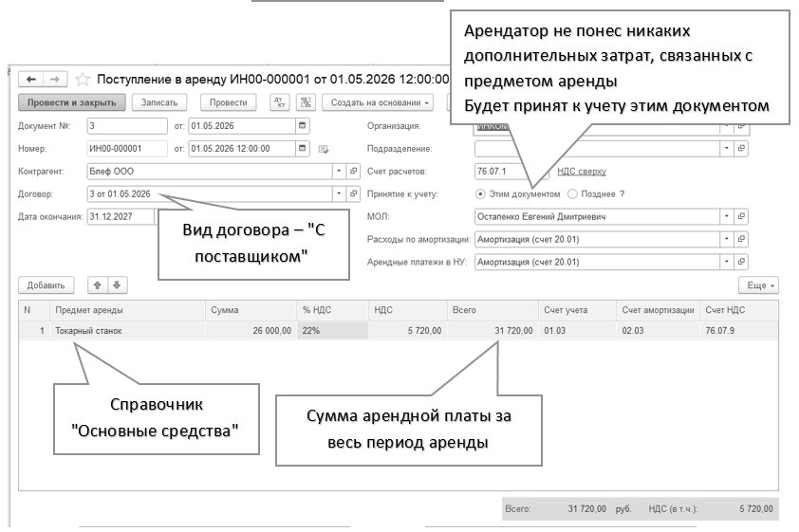Open МОЛ card icon
The image size is (799, 532).
(x=741, y=216)
